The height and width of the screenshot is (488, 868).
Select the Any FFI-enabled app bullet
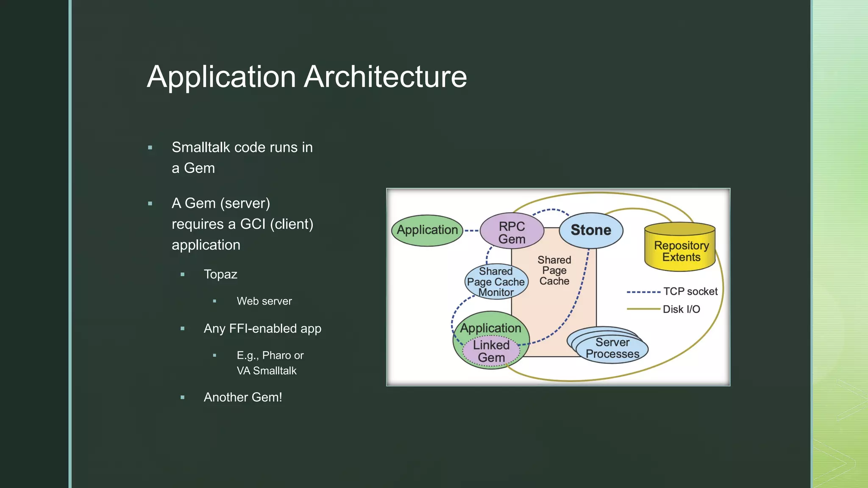(x=262, y=328)
